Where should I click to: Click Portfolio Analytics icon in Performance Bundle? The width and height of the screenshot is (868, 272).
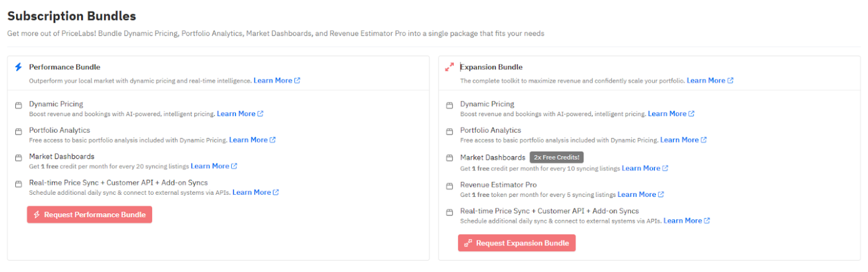point(19,131)
